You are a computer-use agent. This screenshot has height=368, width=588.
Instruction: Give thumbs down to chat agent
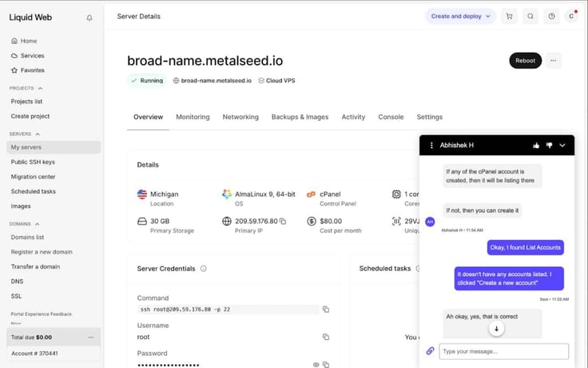pos(550,146)
